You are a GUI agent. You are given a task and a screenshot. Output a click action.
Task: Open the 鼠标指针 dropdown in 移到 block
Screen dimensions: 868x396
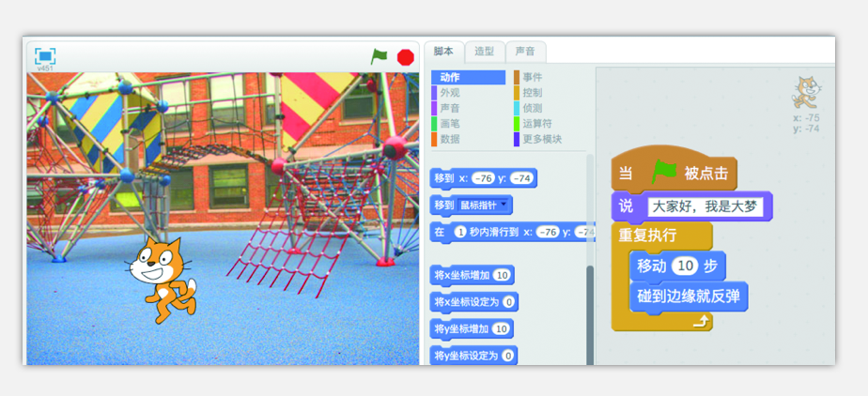coord(484,206)
